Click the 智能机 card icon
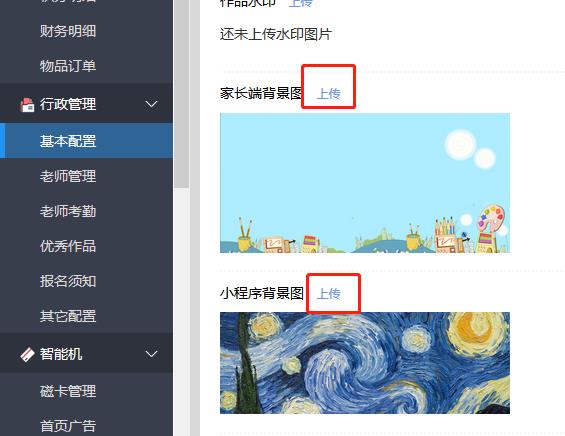 click(x=27, y=354)
